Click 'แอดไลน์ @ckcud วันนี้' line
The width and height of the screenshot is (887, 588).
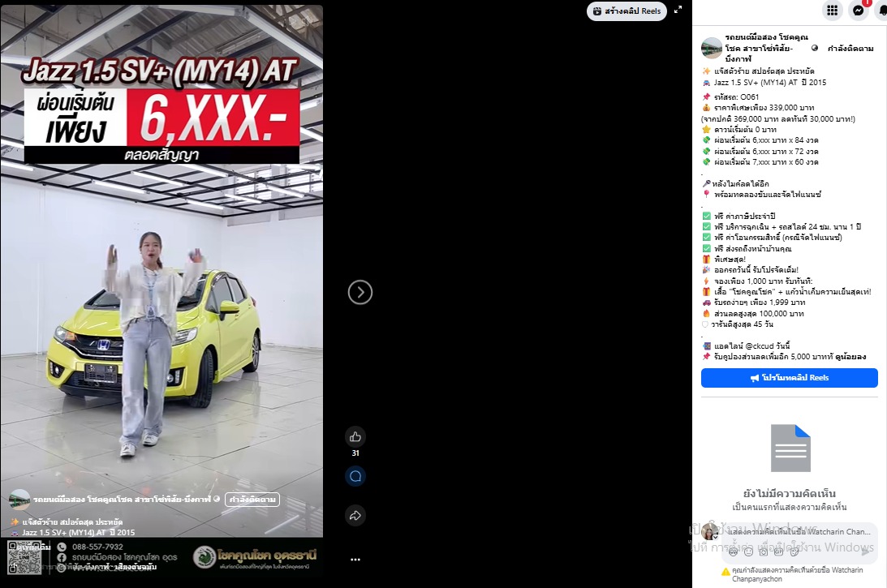click(x=751, y=346)
